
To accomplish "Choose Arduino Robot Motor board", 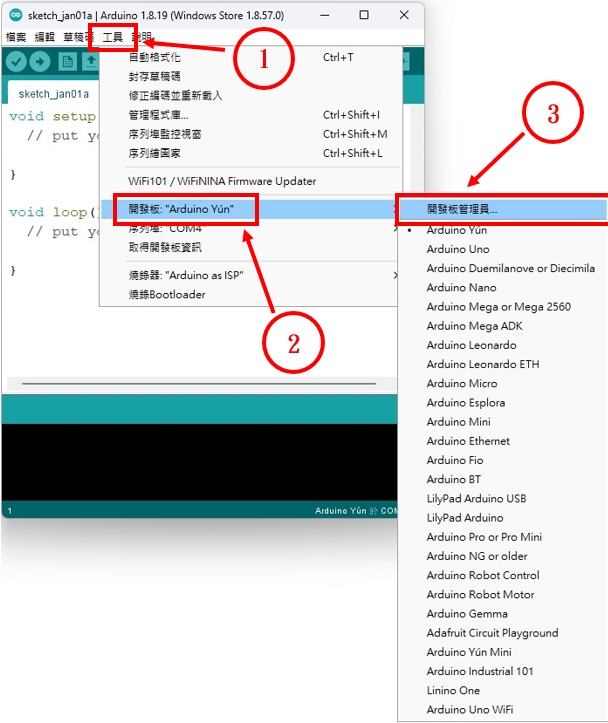I will point(503,595).
